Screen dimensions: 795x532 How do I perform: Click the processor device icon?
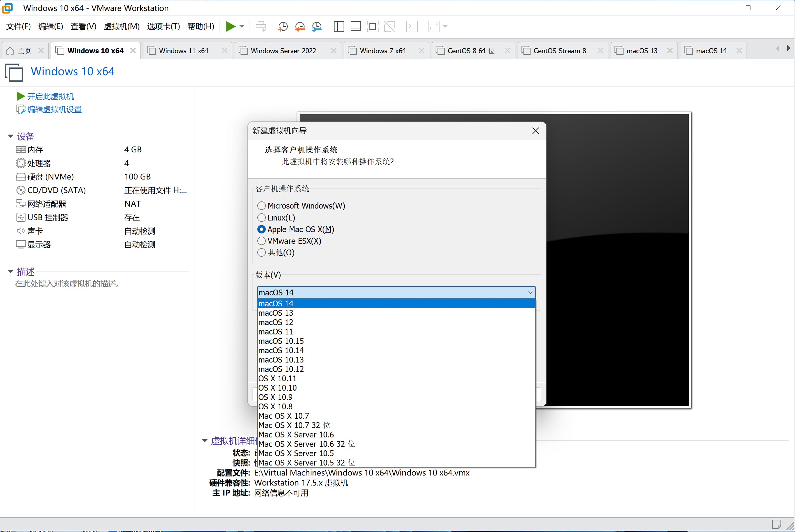coord(21,163)
